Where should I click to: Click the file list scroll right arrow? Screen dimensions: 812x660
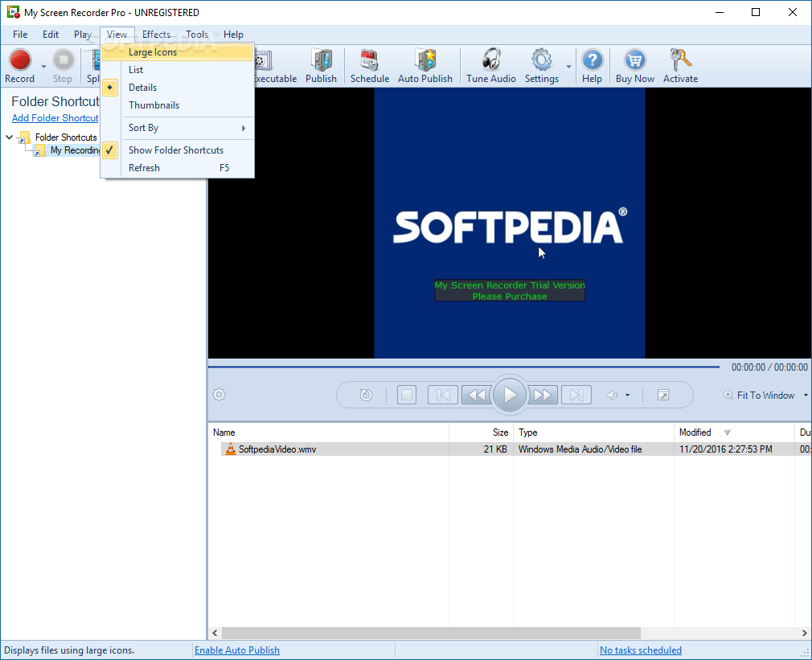pos(804,633)
